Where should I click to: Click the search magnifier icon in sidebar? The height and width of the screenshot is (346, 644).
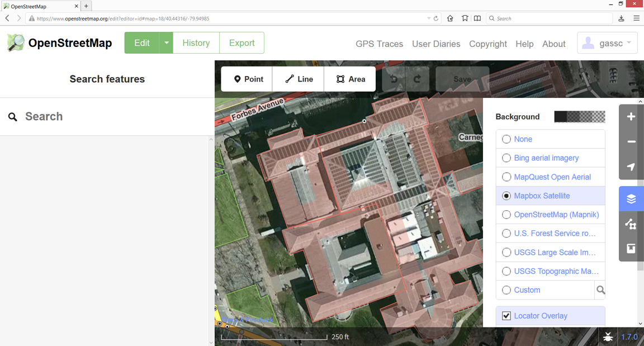coord(13,117)
